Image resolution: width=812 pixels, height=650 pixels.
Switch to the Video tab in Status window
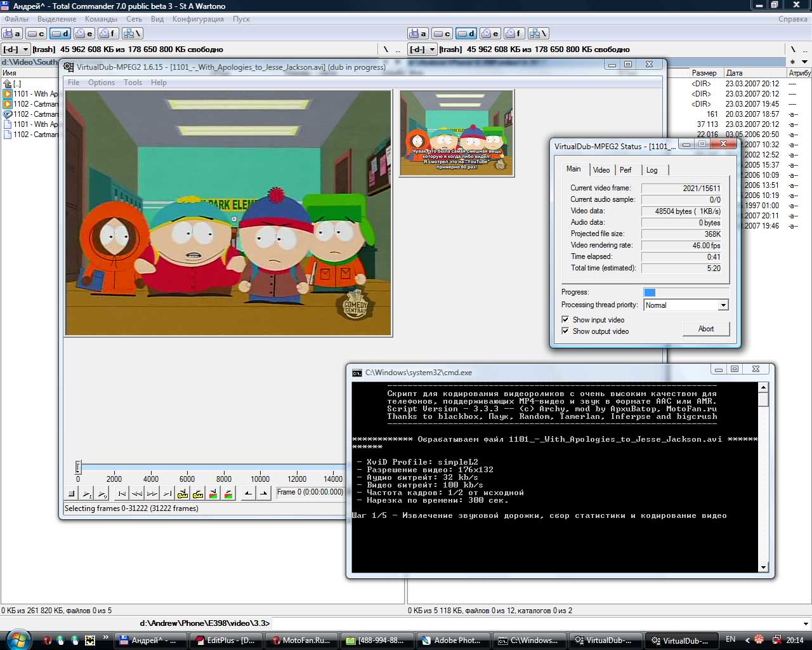click(x=601, y=170)
